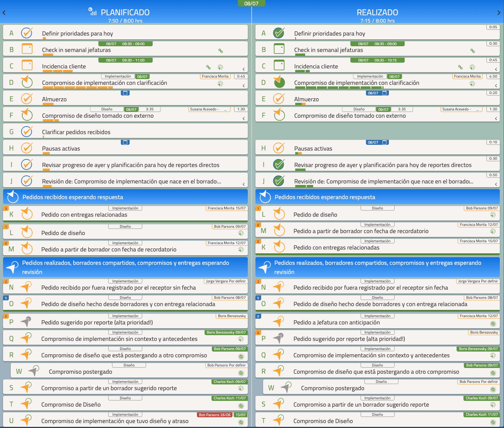Click '0:45' duration badge of 'Incidencia cliente' Realizado

pyautogui.click(x=493, y=60)
